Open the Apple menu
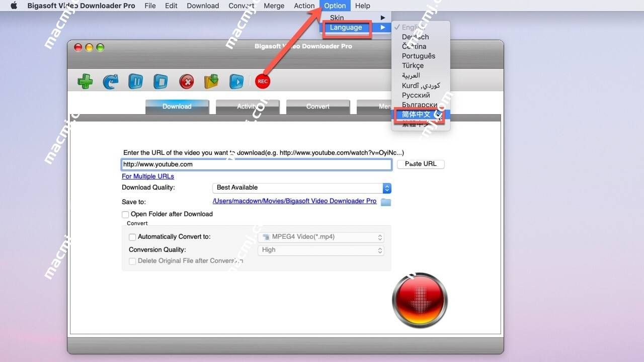 pos(14,6)
